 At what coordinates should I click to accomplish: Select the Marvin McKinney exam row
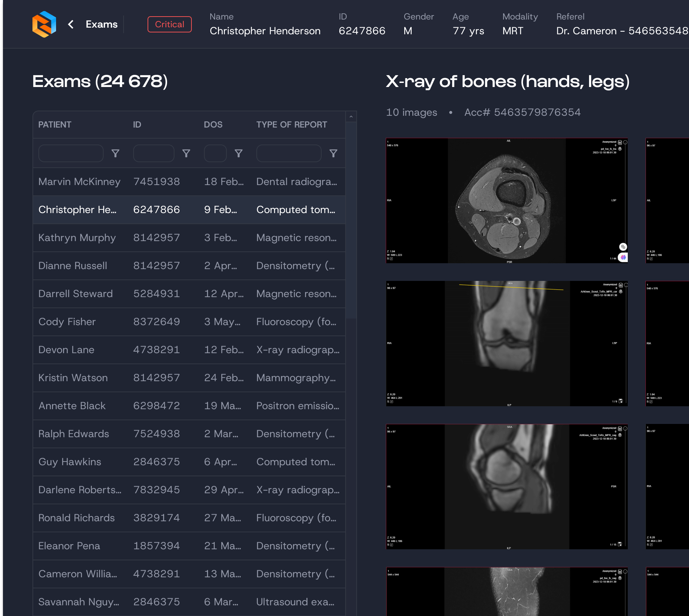[189, 182]
